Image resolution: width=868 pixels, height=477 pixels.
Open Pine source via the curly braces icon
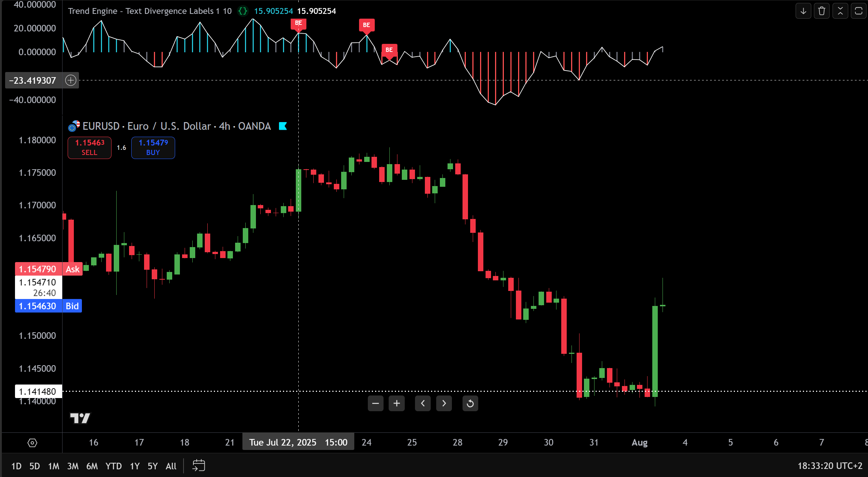[242, 11]
